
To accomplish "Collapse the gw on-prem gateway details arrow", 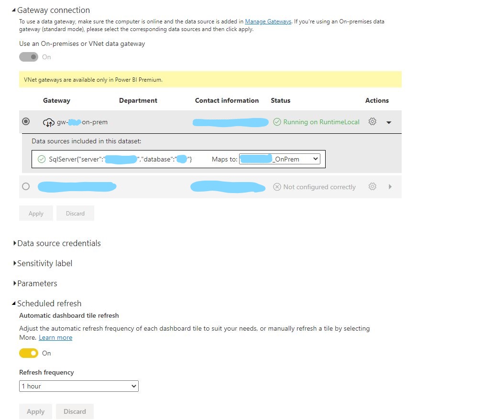I will tap(389, 122).
